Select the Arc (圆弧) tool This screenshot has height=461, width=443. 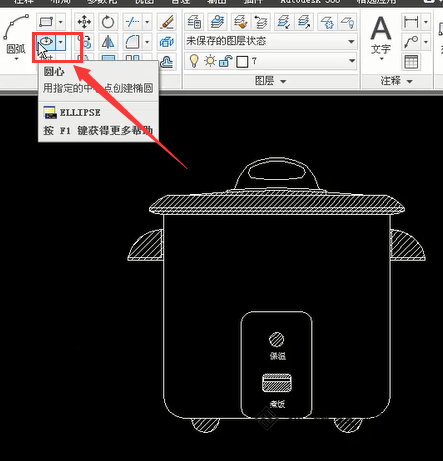coord(16,37)
